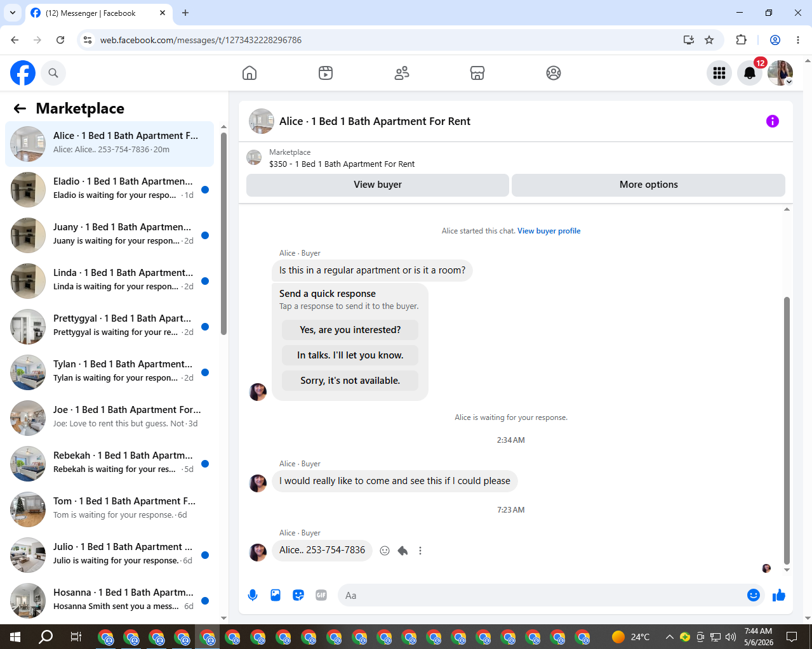Click Alice's avatar in the chat header
Viewport: 812px width, 649px height.
click(262, 121)
